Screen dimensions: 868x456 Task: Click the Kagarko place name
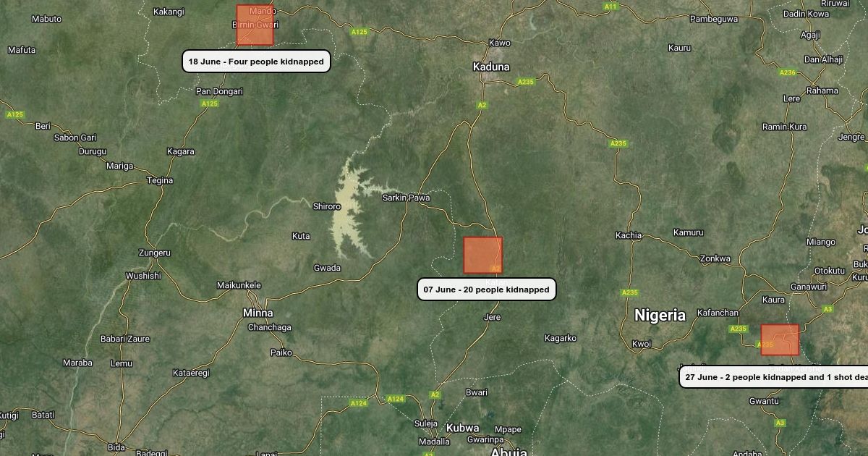561,338
